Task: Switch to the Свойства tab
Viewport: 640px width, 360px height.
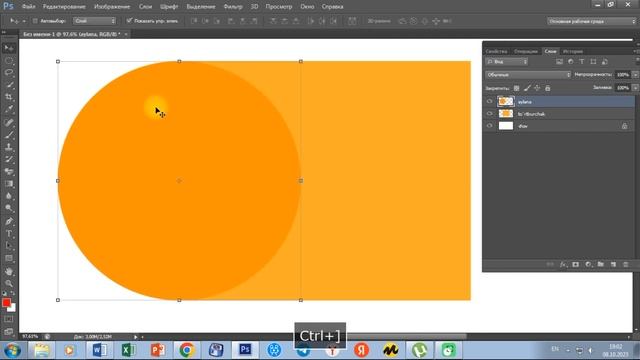Action: 496,51
